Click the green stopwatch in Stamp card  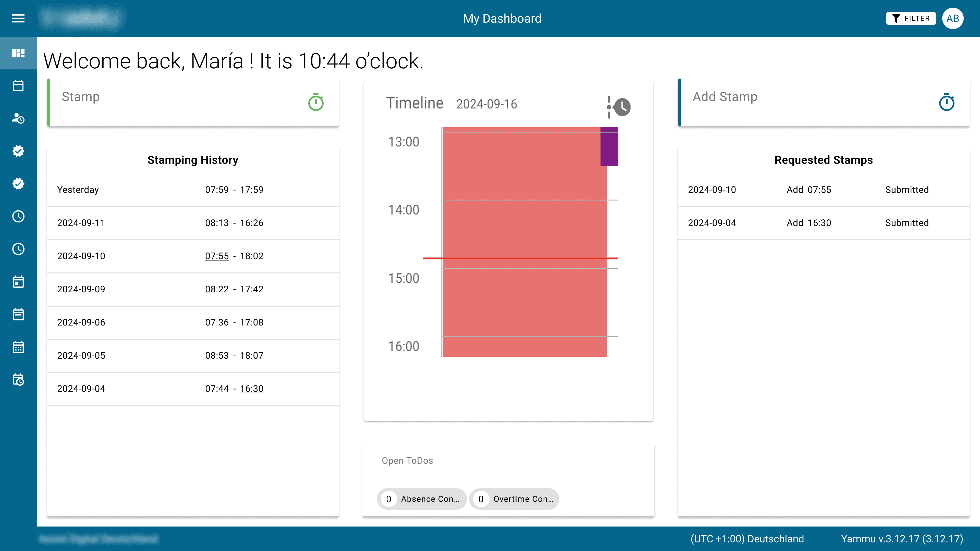point(315,102)
